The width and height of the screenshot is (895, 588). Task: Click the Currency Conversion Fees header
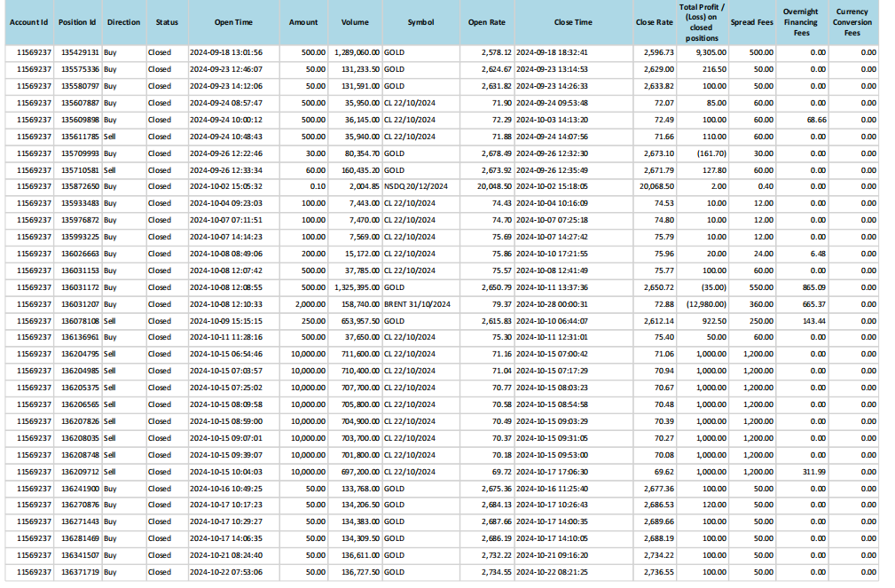tap(852, 22)
